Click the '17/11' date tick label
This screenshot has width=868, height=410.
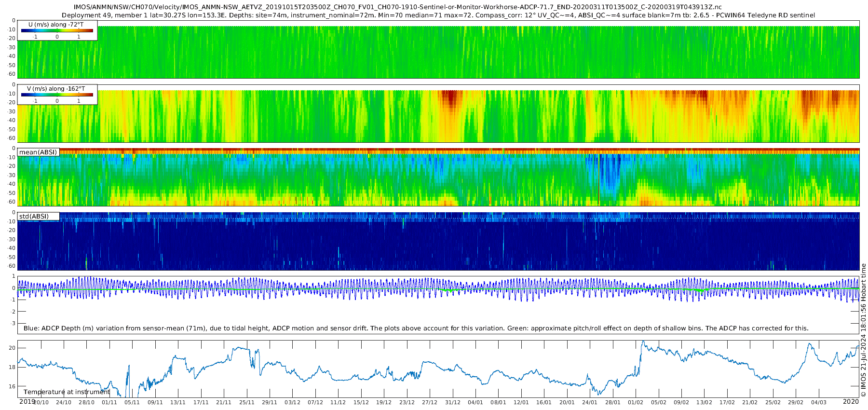(201, 402)
